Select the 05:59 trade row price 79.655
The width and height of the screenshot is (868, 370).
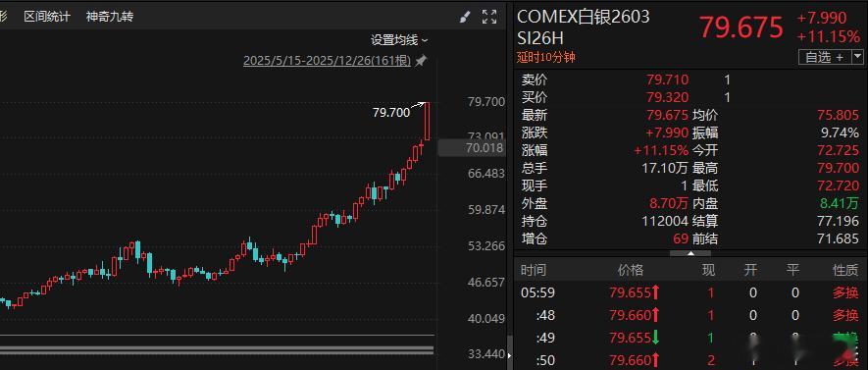coord(630,292)
